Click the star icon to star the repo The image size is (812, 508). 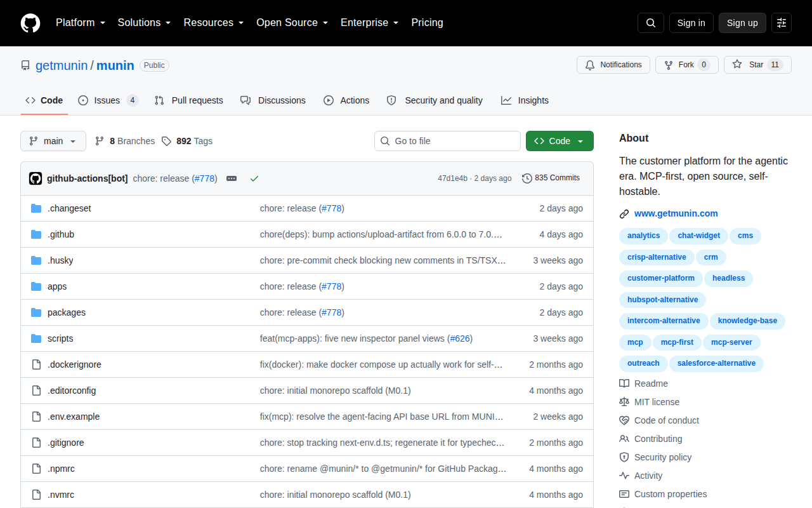(737, 65)
